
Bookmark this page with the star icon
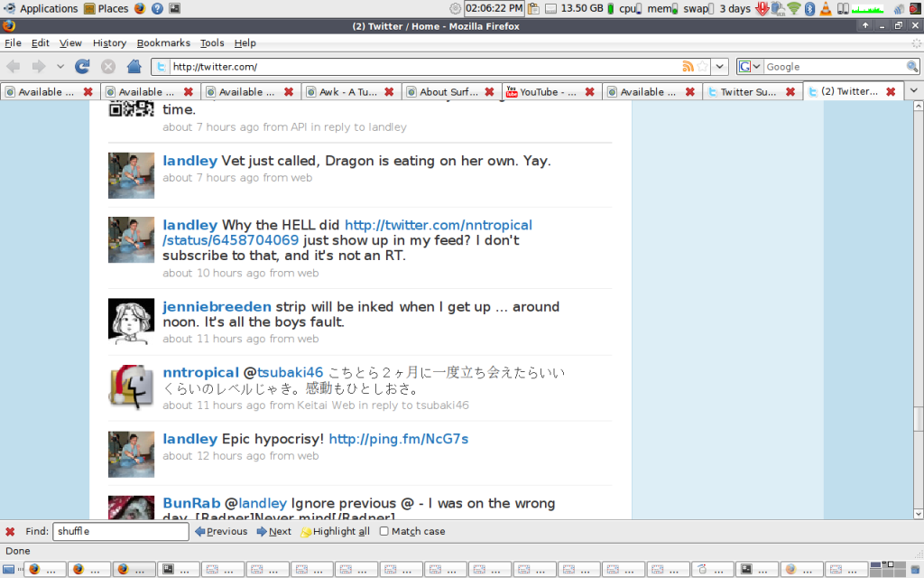[x=703, y=67]
